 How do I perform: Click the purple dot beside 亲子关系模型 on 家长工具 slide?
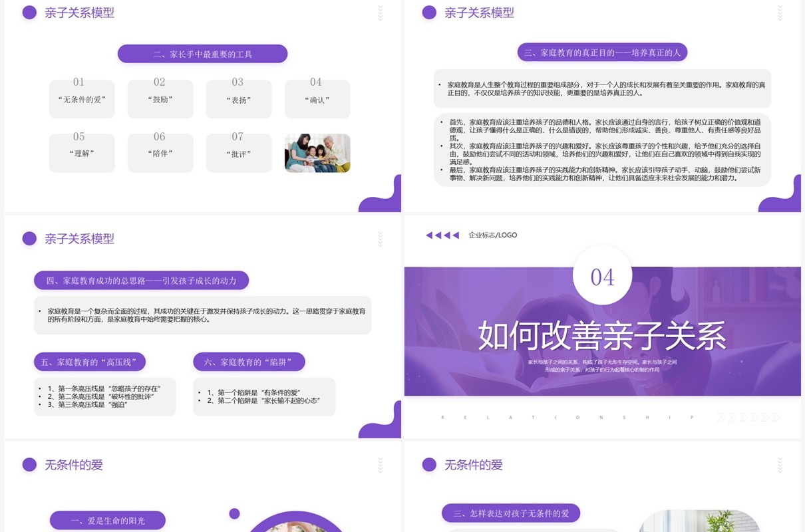pyautogui.click(x=29, y=13)
